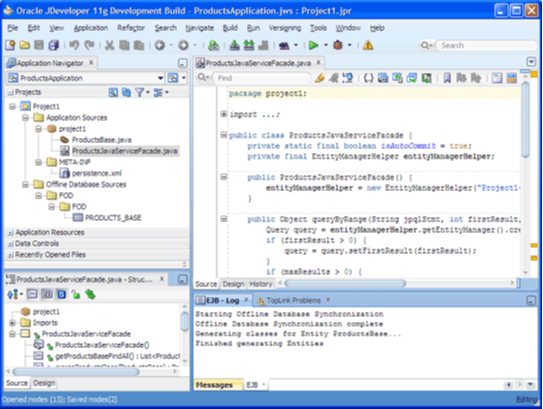
Task: Click the Save All toolbar icon
Action: tap(54, 45)
